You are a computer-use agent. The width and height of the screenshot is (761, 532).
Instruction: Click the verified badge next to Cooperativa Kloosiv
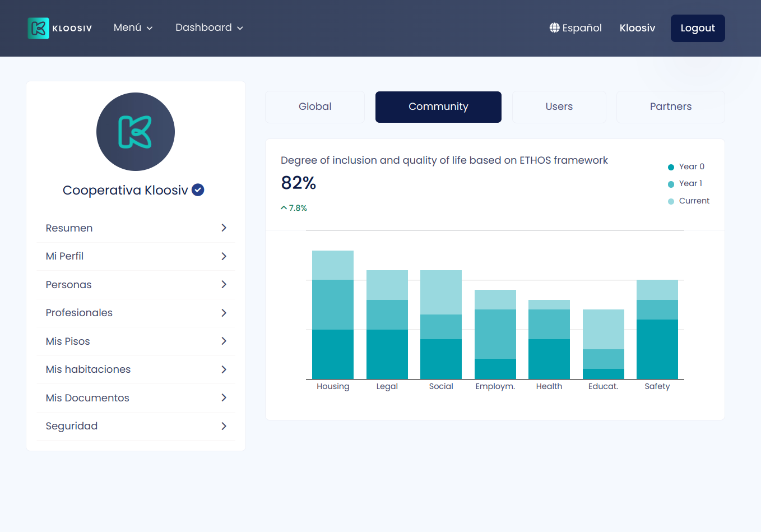point(198,190)
